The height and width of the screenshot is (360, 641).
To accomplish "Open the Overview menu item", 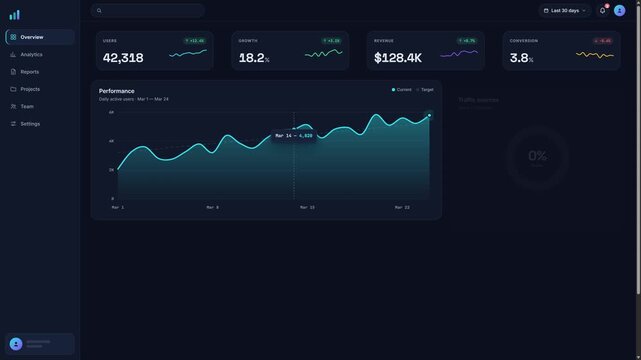I will point(40,37).
